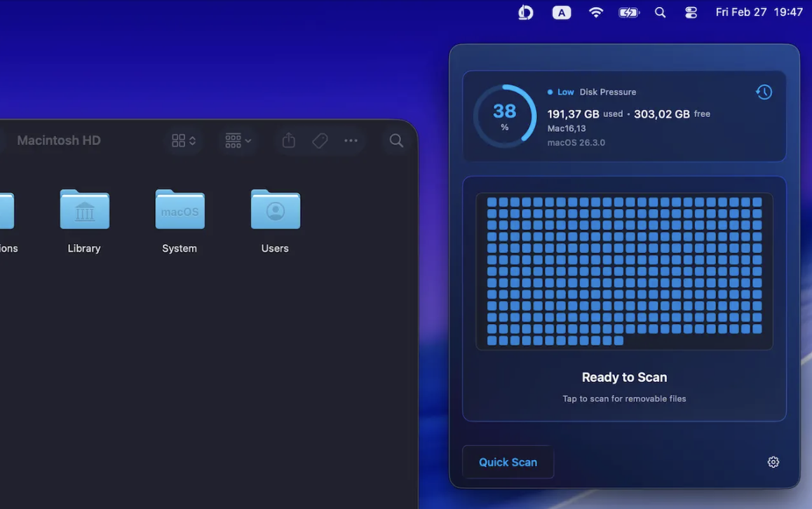
Task: Click the input source 'A' toggle in menu bar
Action: (x=561, y=12)
